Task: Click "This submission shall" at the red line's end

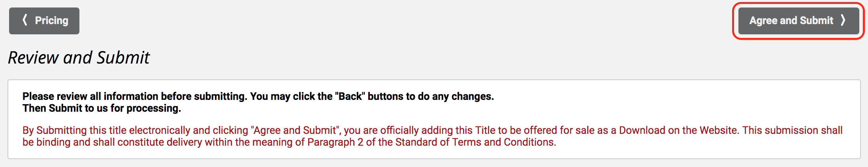Action: (x=792, y=130)
